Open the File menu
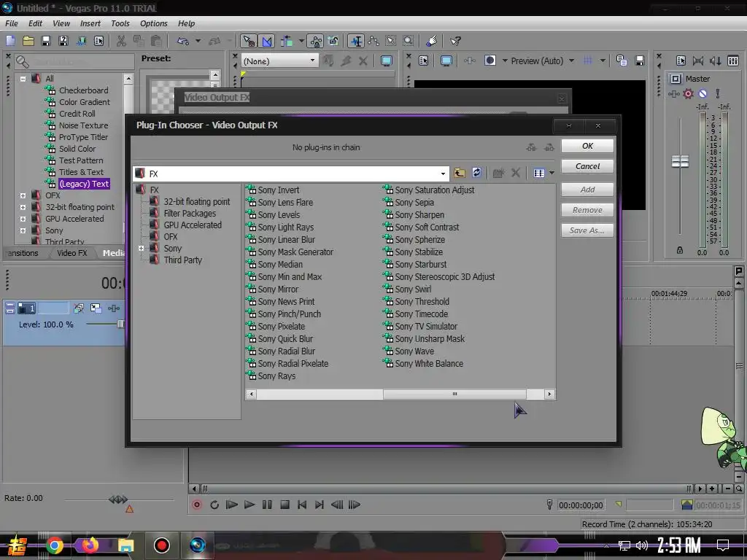Screen dimensions: 747x560 [11, 23]
